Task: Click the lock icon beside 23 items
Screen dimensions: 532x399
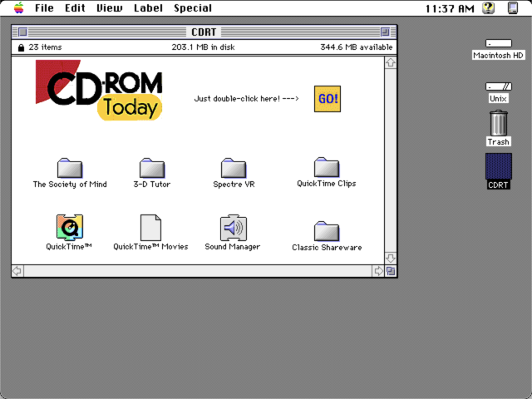Action: point(21,47)
